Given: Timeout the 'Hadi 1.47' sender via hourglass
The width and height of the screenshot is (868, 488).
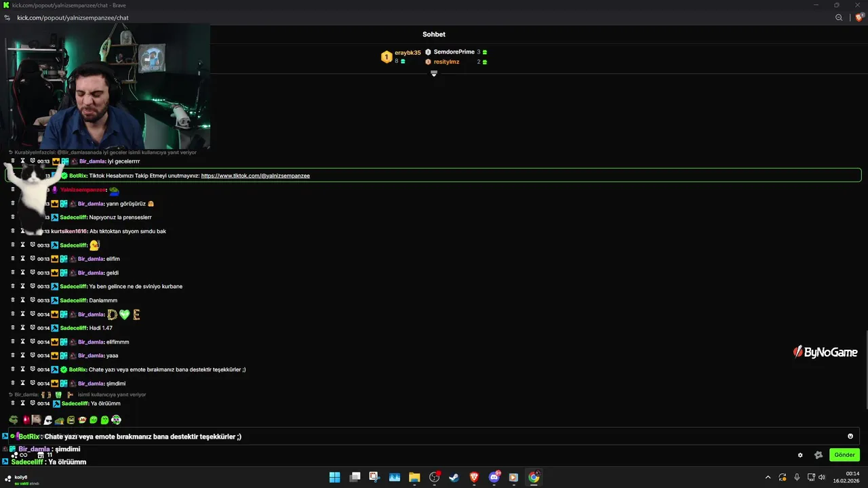Looking at the screenshot, I should point(22,327).
